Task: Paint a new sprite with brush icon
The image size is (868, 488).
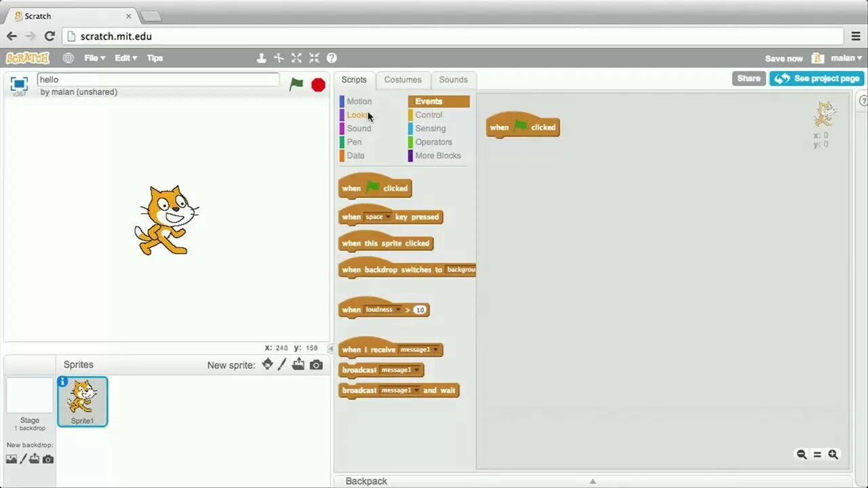Action: point(283,365)
